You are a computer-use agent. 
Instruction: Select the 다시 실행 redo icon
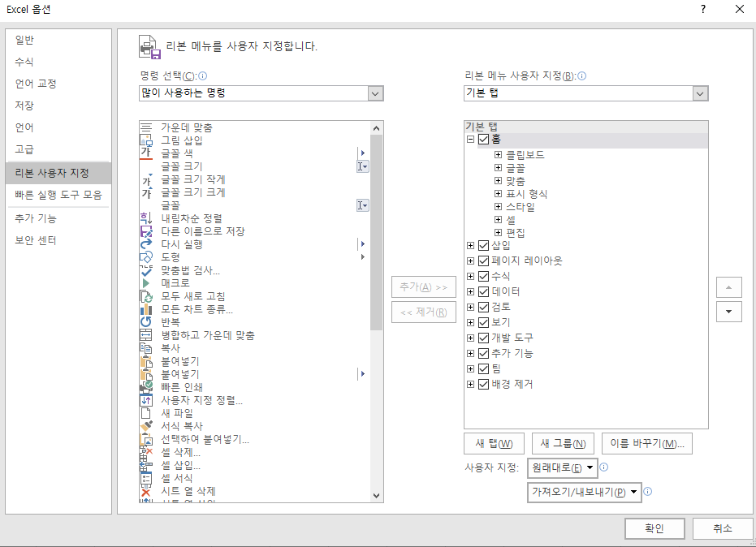(146, 244)
